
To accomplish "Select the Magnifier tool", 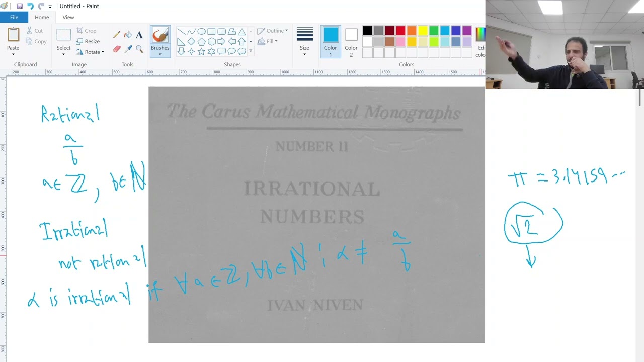I will [139, 49].
